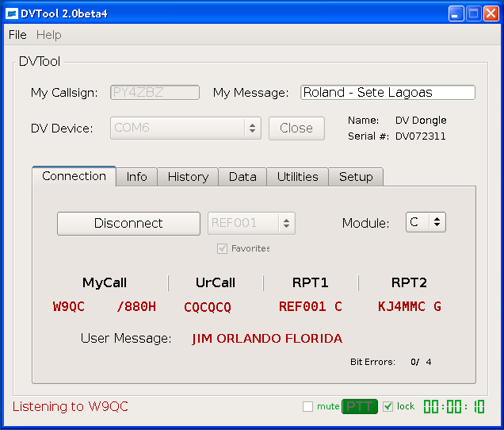Open the Module C dropdown
Viewport: 504px width, 430px height.
tap(426, 222)
